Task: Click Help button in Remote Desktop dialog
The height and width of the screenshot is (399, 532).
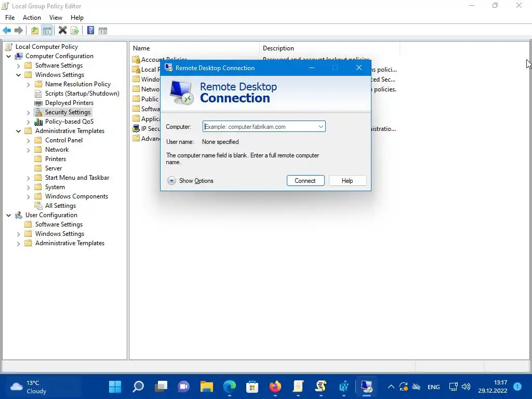Action: point(348,180)
